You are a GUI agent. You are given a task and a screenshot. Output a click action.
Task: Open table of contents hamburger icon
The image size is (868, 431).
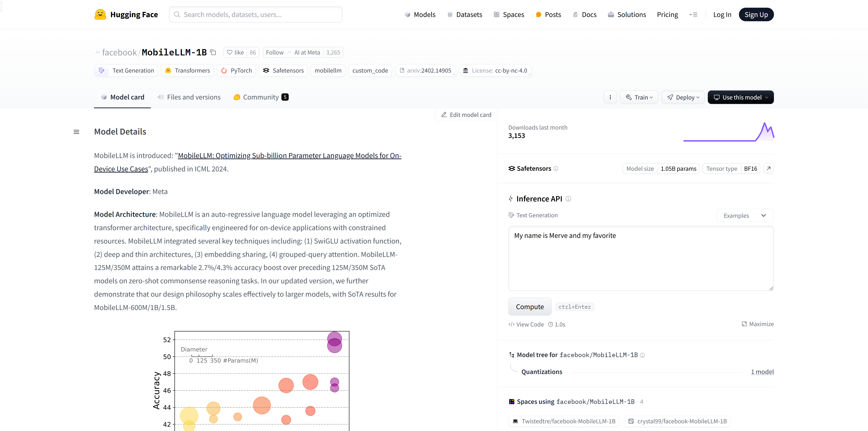pos(76,132)
